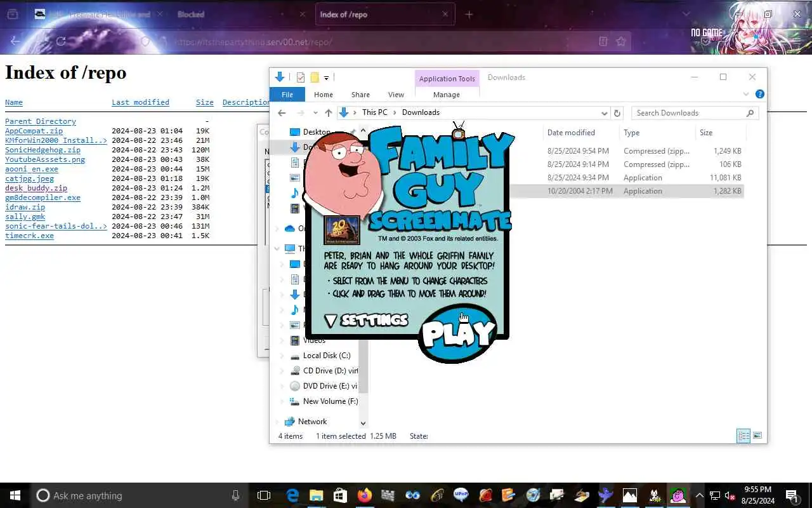Open Firefox from the taskbar
Image resolution: width=812 pixels, height=508 pixels.
click(x=364, y=495)
